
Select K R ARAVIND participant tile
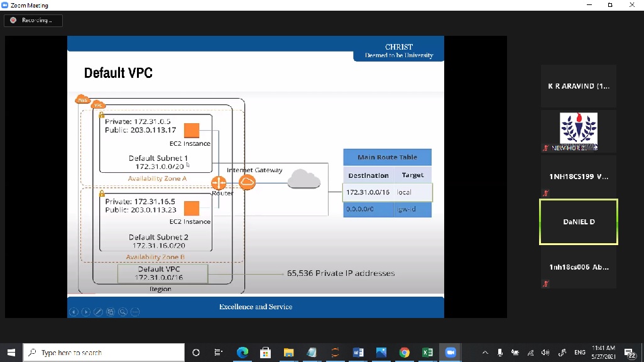[578, 86]
